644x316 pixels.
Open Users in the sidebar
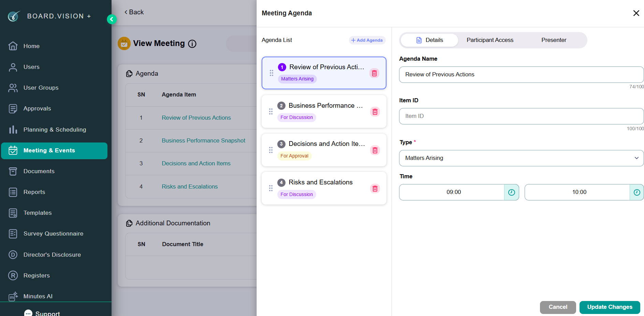(x=31, y=67)
